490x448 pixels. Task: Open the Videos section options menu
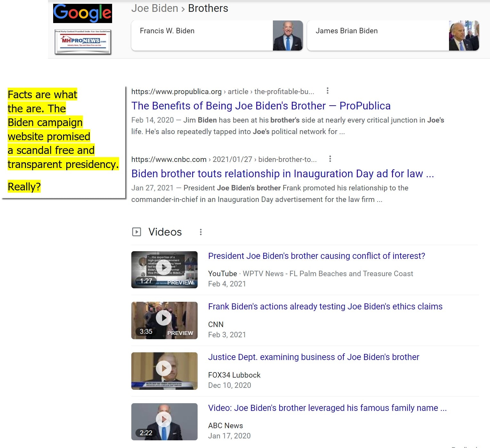[x=201, y=232]
